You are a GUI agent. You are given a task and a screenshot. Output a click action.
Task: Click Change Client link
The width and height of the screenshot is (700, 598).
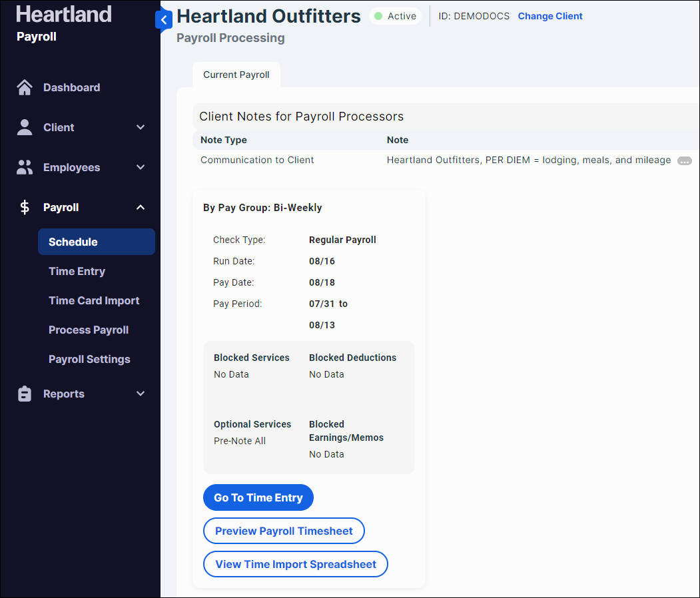pos(550,16)
